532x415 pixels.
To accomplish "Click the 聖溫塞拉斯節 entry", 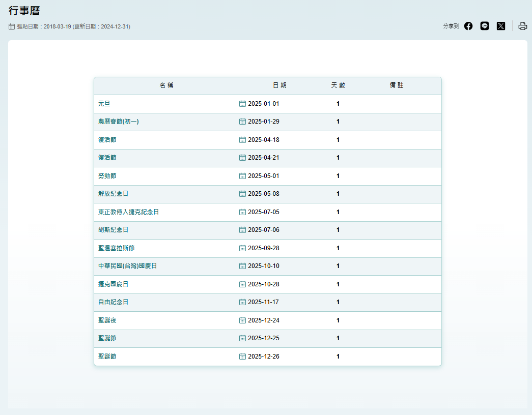I will (116, 248).
